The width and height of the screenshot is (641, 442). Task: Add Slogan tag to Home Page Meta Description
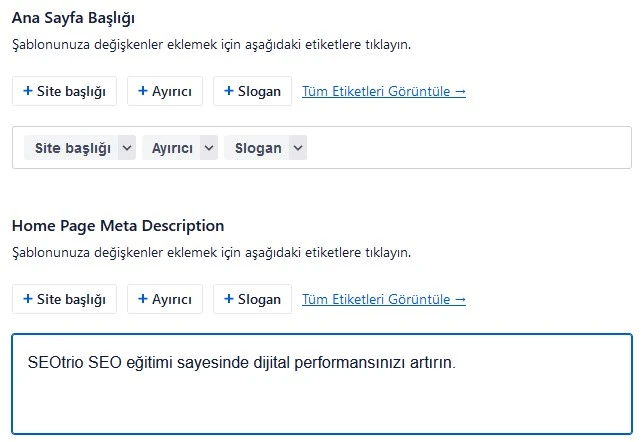tap(252, 299)
